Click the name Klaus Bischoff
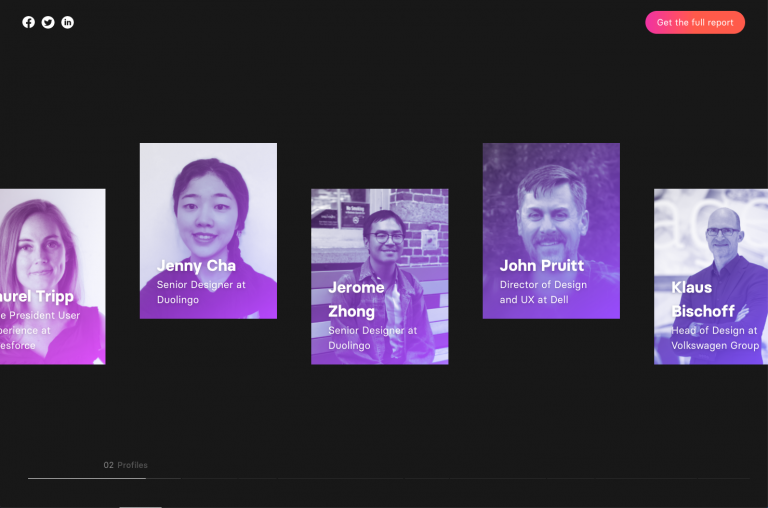Viewport: 768px width, 508px height. click(703, 299)
